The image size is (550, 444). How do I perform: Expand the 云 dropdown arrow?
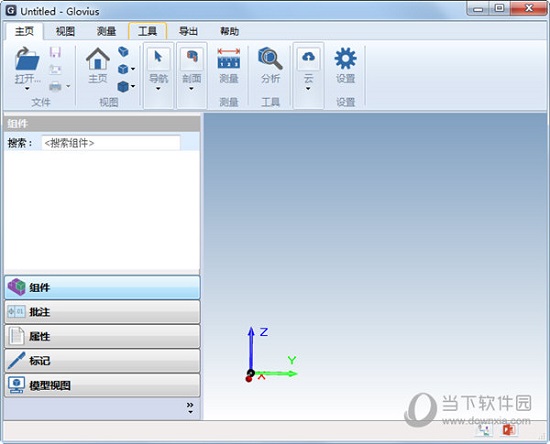[308, 89]
